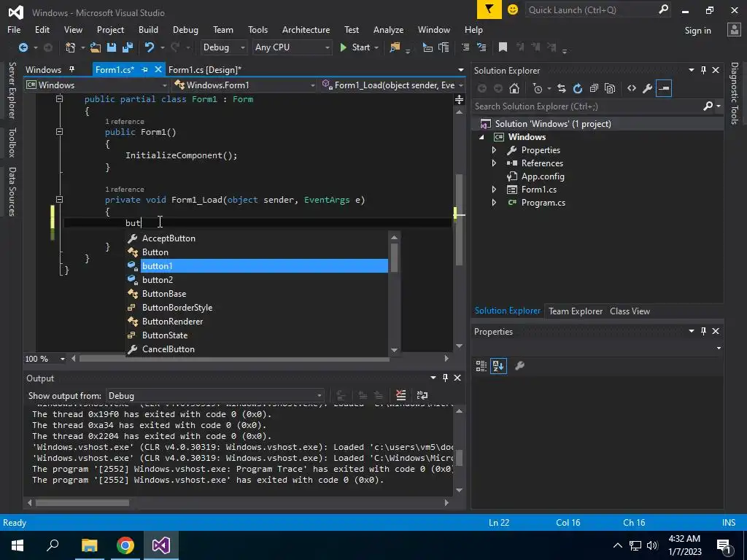
Task: Click the Find in Files toolbar icon
Action: tap(395, 47)
